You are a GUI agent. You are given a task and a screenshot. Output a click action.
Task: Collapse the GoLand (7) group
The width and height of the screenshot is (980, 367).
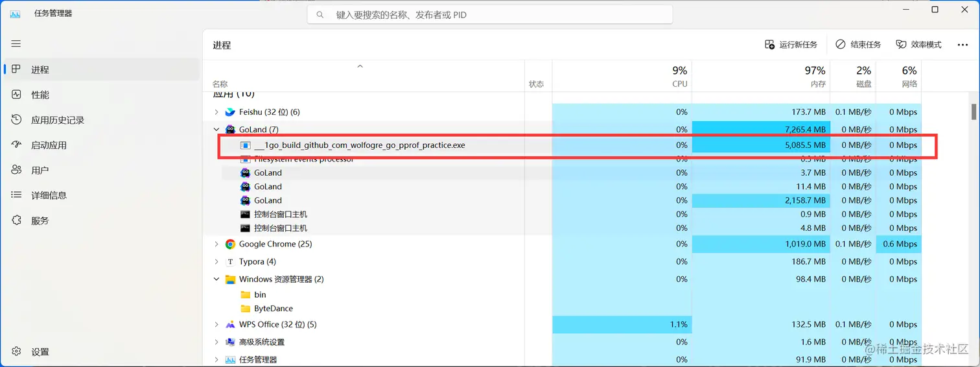pyautogui.click(x=216, y=130)
